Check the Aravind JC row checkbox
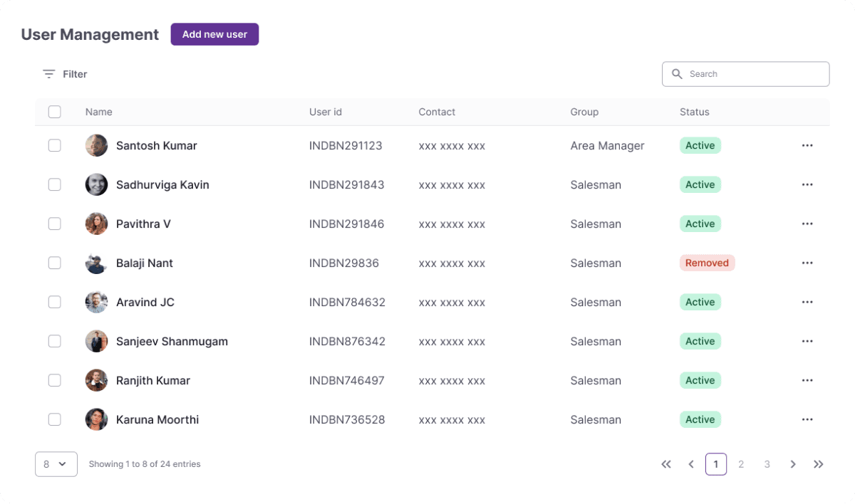The image size is (855, 504). [54, 302]
